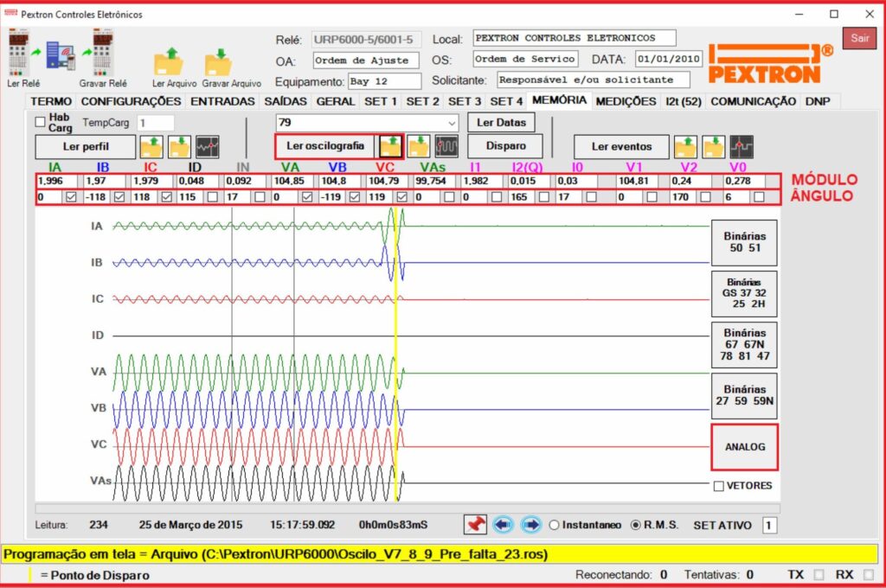Uncheck the IA angle checkbox

[x=71, y=197]
